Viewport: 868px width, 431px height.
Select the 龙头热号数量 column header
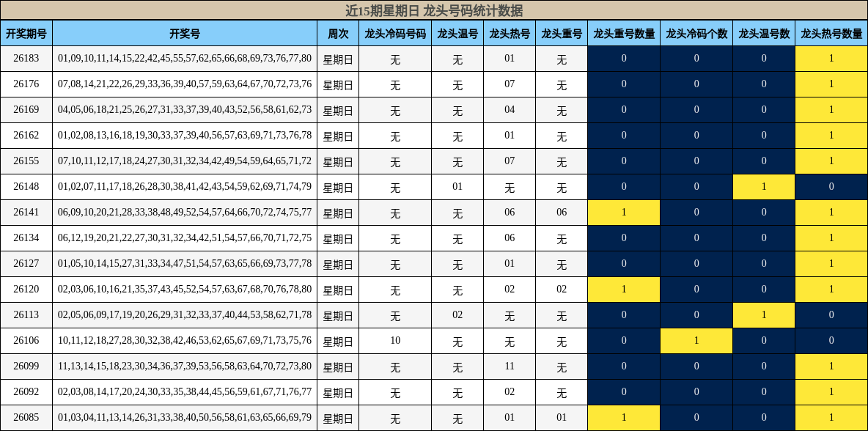[831, 33]
